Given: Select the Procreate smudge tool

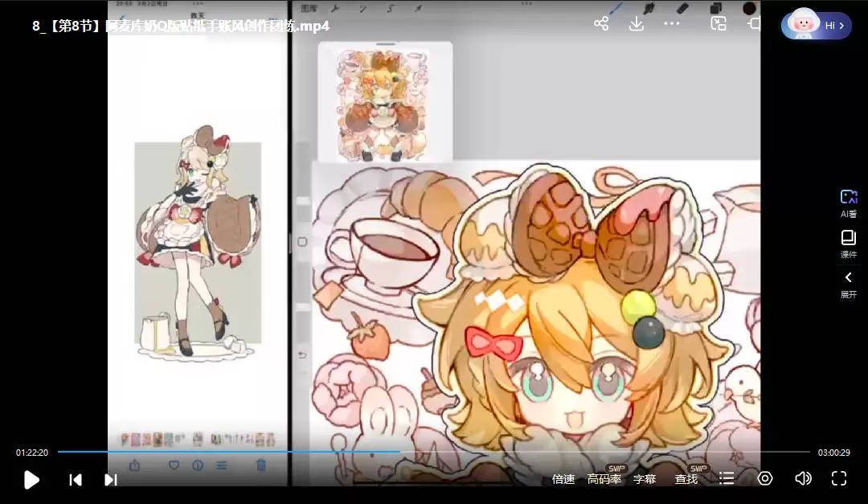Looking at the screenshot, I should (x=649, y=8).
